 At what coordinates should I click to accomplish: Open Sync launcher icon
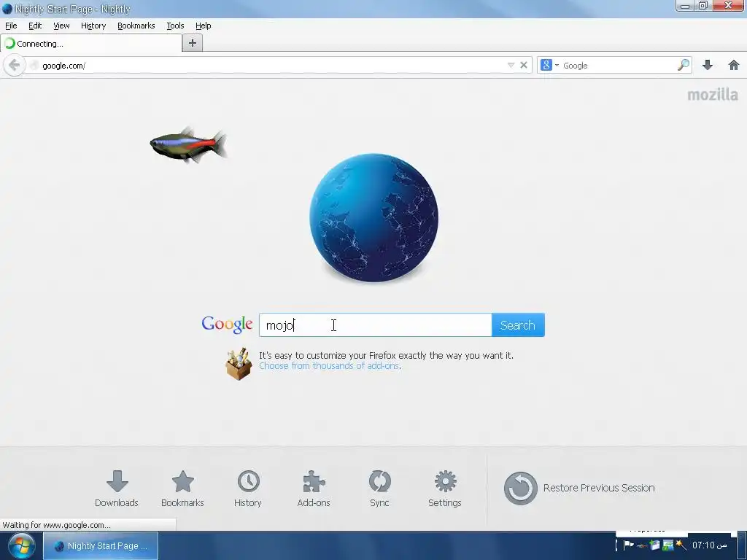[379, 489]
